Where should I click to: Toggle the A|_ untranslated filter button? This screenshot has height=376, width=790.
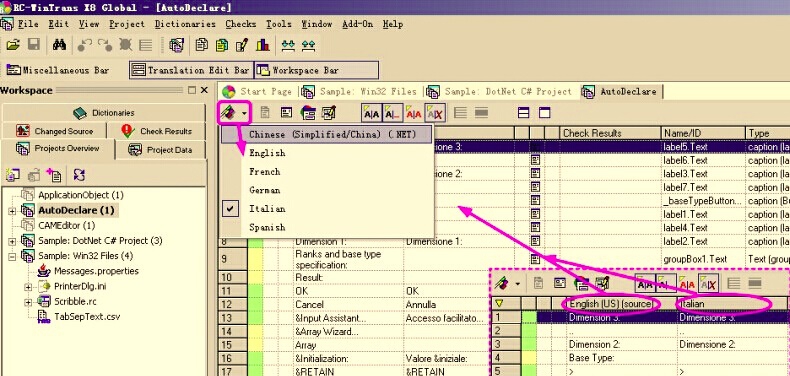tap(392, 113)
